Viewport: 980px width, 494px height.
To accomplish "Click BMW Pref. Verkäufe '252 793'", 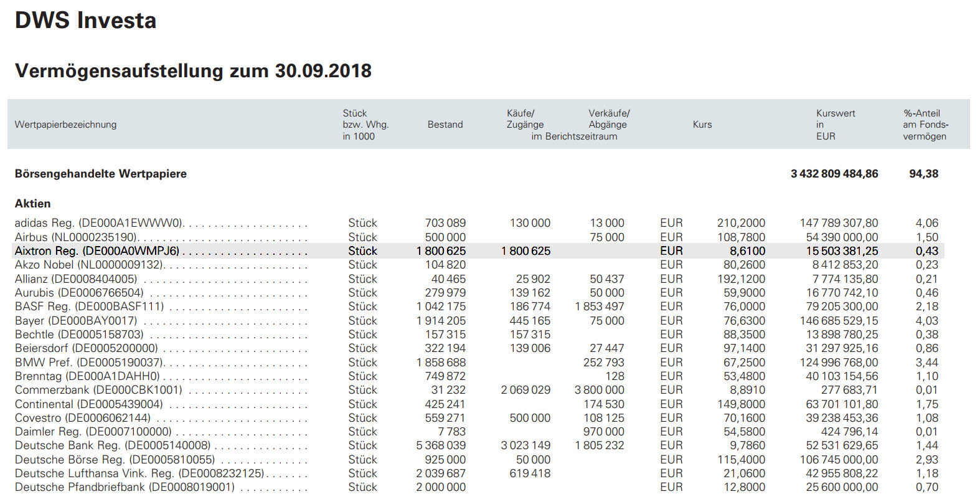I will point(604,363).
